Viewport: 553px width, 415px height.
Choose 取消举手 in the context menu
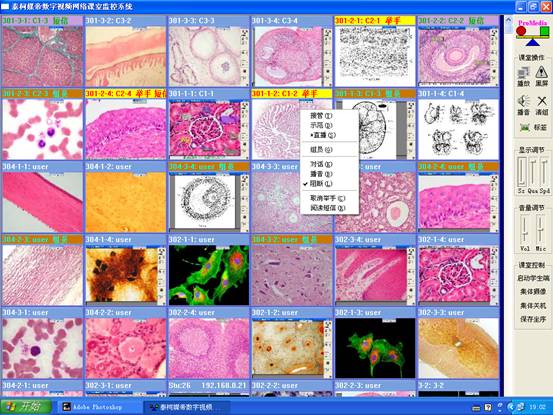[x=329, y=198]
